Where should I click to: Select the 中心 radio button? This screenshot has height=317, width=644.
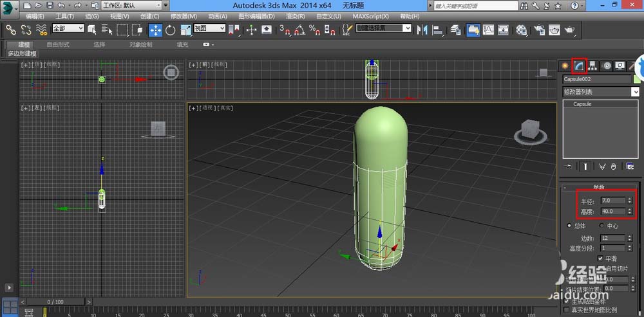(601, 226)
